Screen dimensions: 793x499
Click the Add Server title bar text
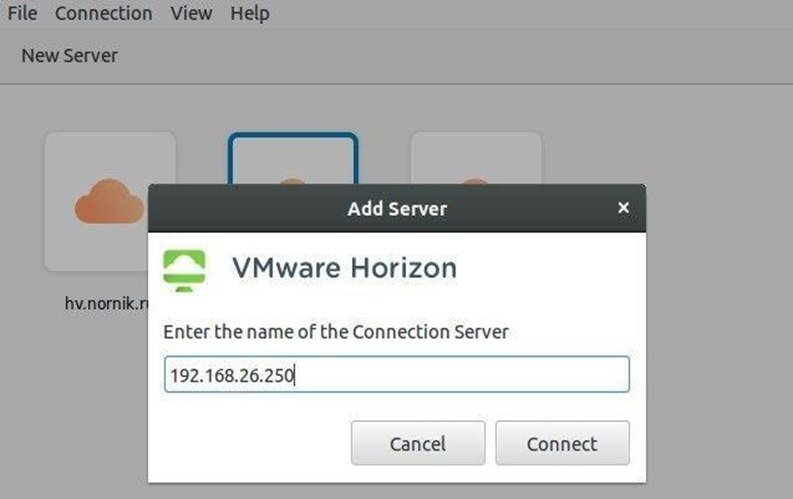pos(397,209)
